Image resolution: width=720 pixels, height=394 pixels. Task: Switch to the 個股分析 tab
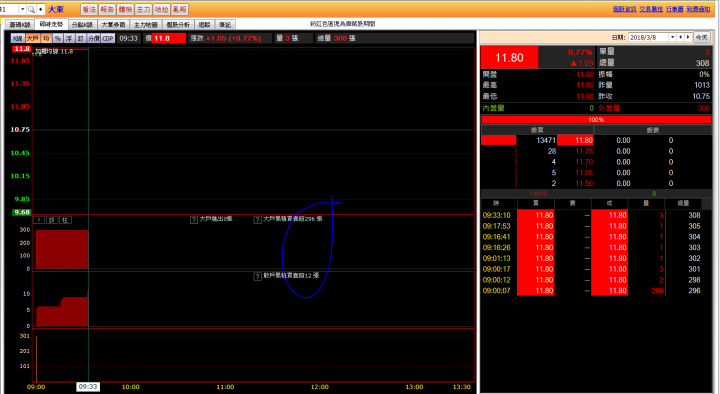(178, 25)
